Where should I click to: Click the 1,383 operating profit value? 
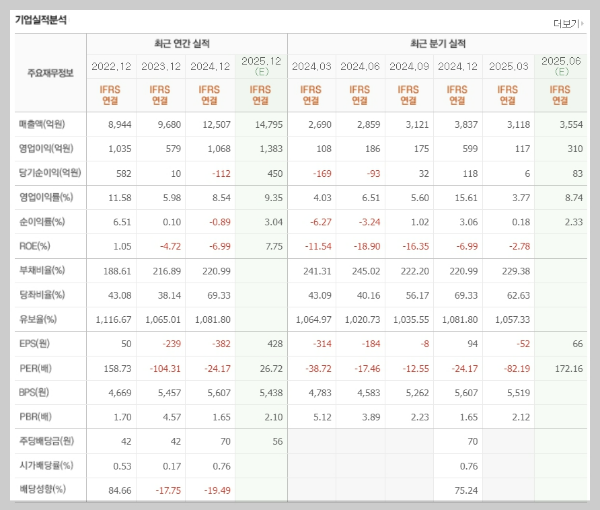coord(271,149)
